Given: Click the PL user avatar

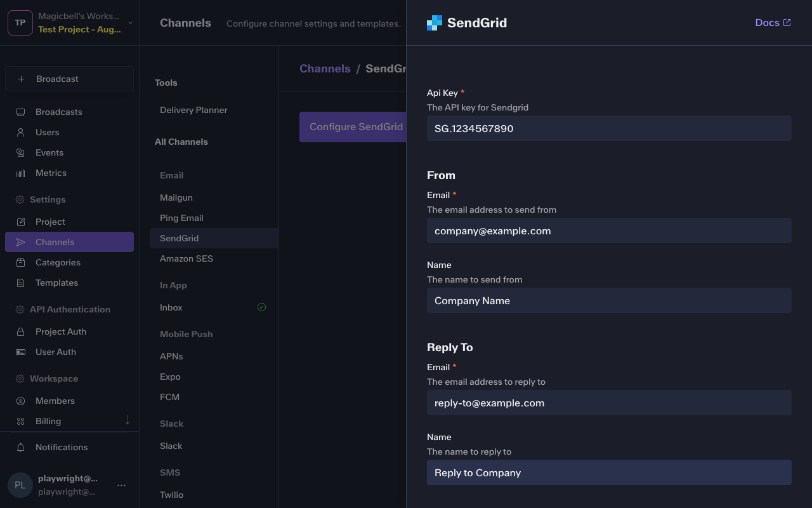Looking at the screenshot, I should 20,485.
